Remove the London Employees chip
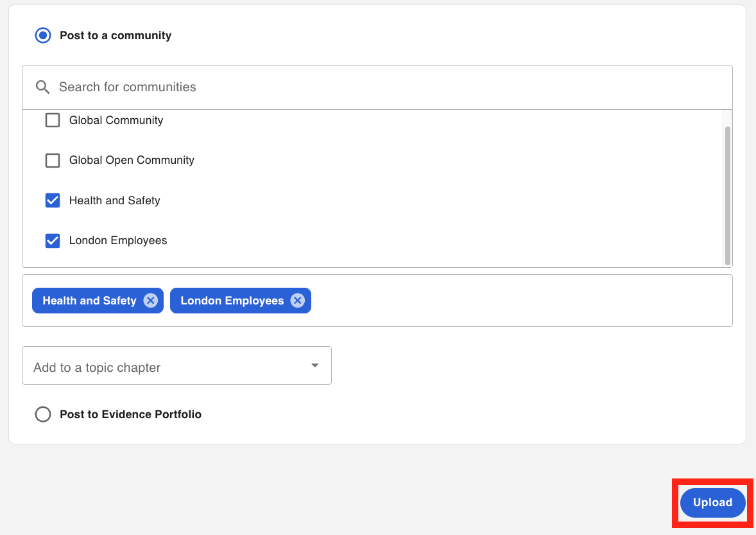756x535 pixels. pos(297,301)
